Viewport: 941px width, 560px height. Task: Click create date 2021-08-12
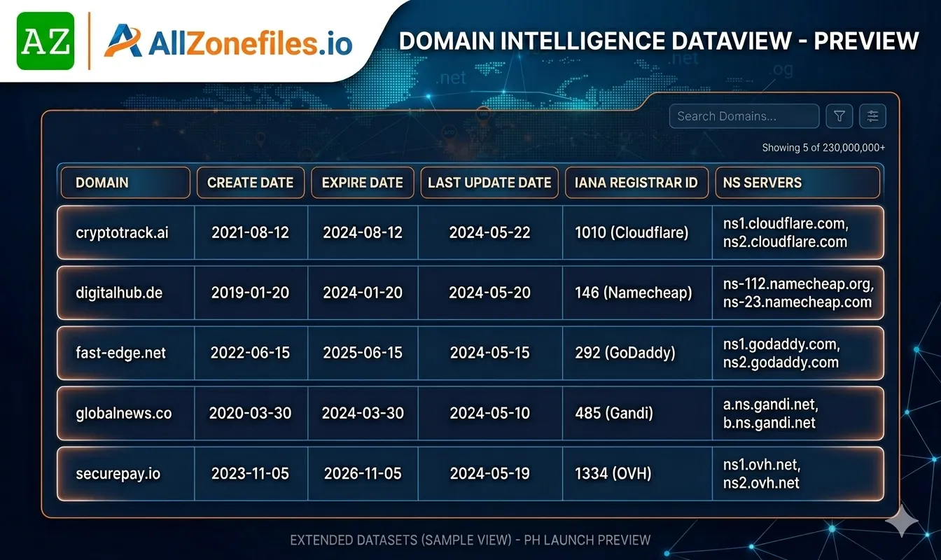[250, 232]
